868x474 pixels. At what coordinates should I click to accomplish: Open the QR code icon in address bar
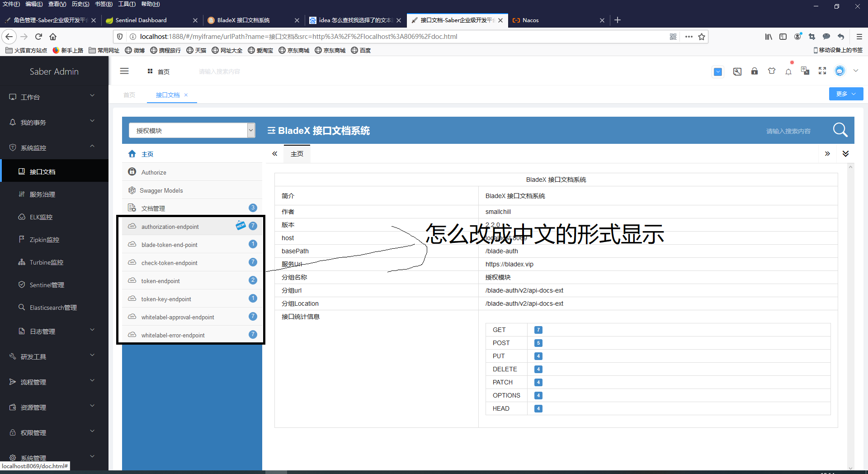coord(673,37)
